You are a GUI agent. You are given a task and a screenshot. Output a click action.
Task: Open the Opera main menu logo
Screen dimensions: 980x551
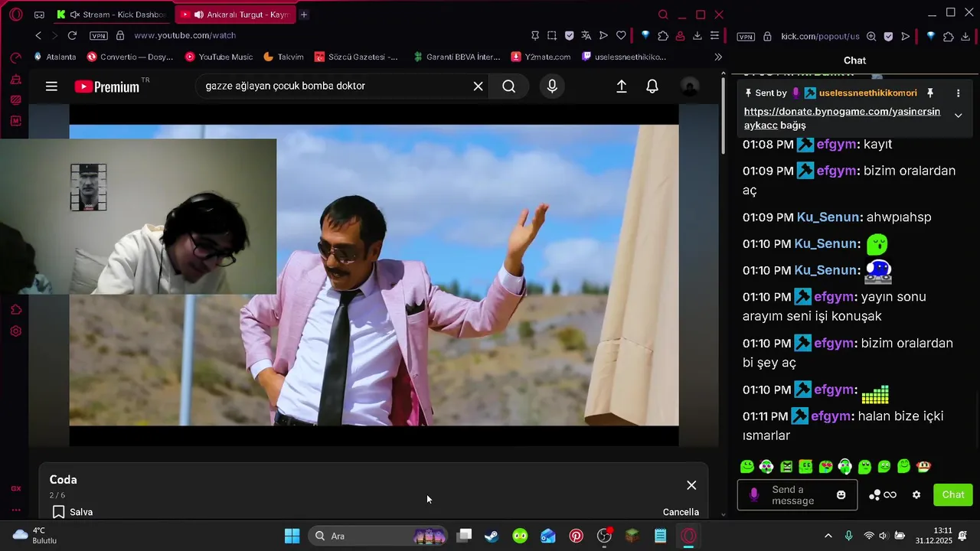(x=16, y=15)
